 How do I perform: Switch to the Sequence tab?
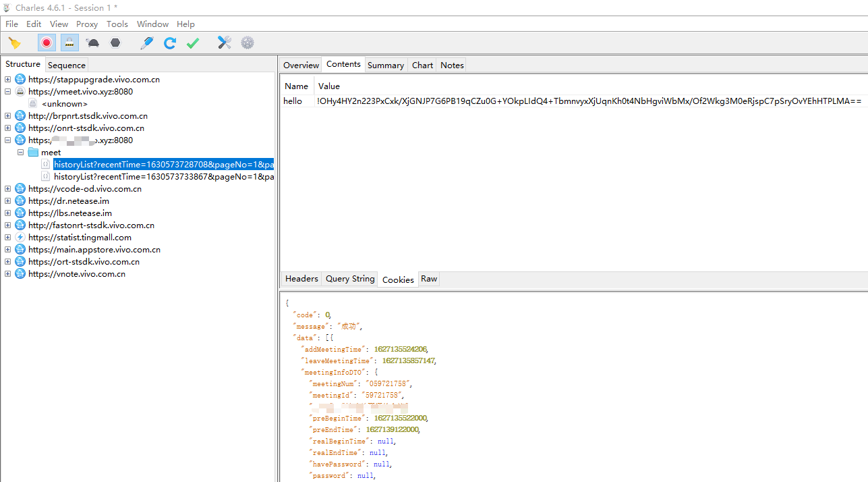tap(67, 65)
